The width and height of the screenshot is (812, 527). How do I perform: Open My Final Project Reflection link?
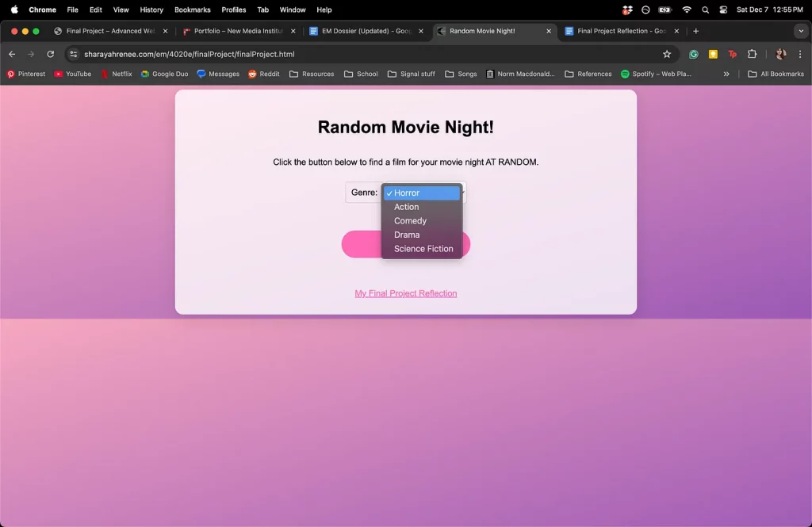[x=406, y=293]
